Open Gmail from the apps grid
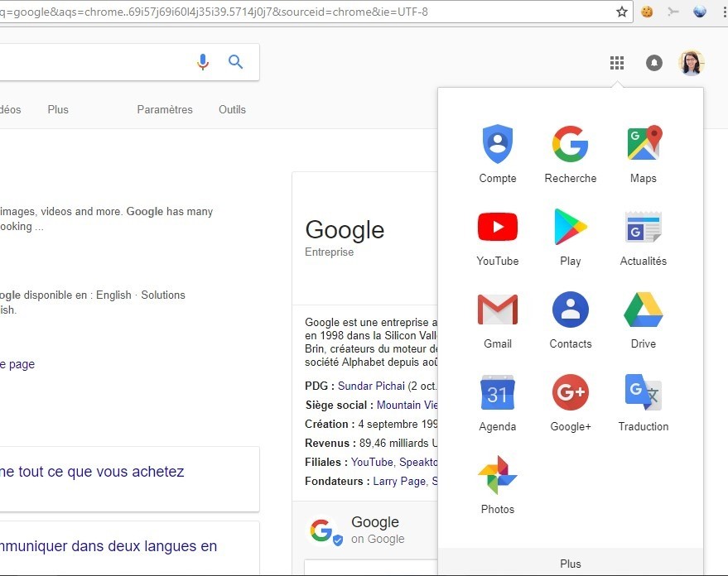The height and width of the screenshot is (576, 728). tap(497, 310)
